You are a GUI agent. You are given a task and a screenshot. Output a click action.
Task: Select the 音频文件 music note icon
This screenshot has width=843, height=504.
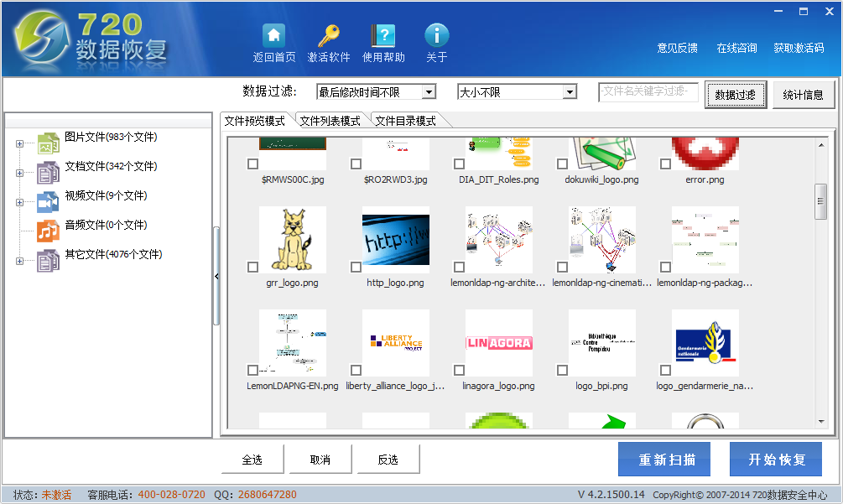[48, 231]
